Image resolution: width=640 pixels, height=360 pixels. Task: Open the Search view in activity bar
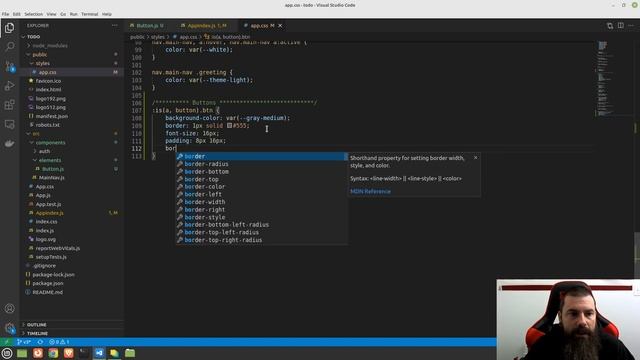coord(9,46)
